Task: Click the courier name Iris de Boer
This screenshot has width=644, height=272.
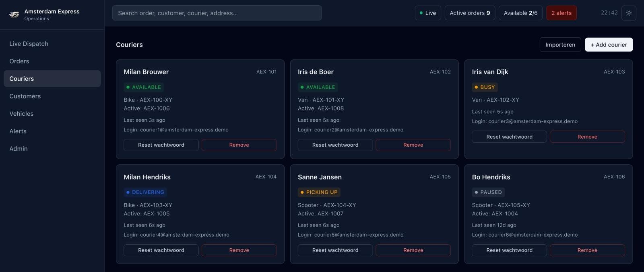Action: click(x=316, y=72)
